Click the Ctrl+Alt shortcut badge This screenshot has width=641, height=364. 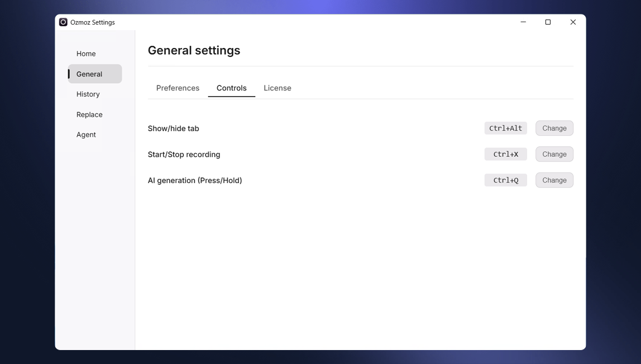(505, 128)
